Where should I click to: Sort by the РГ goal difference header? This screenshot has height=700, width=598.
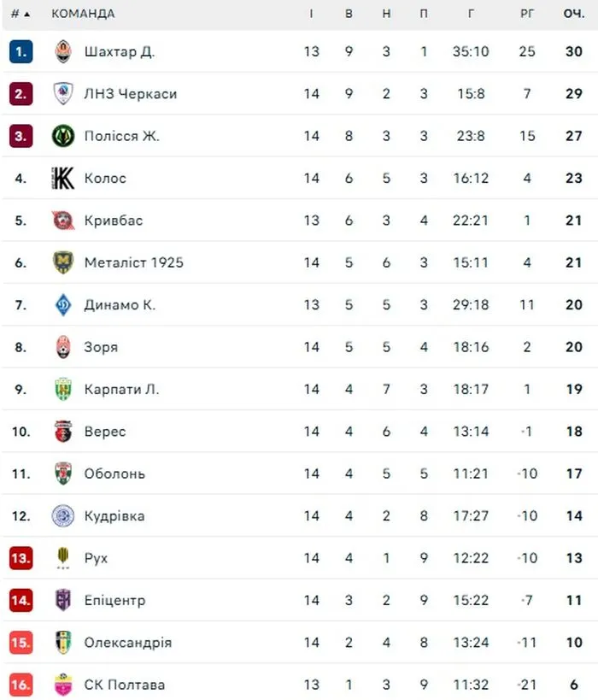point(527,14)
